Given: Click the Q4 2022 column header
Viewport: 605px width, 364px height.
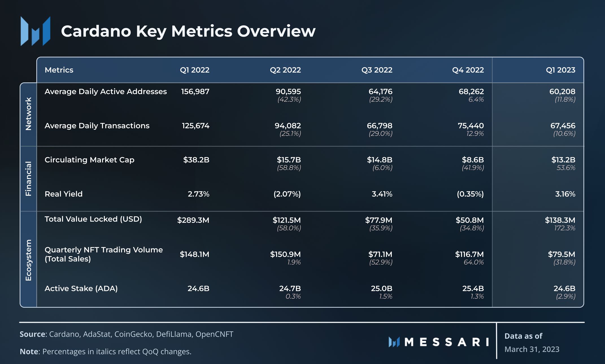Looking at the screenshot, I should (468, 70).
